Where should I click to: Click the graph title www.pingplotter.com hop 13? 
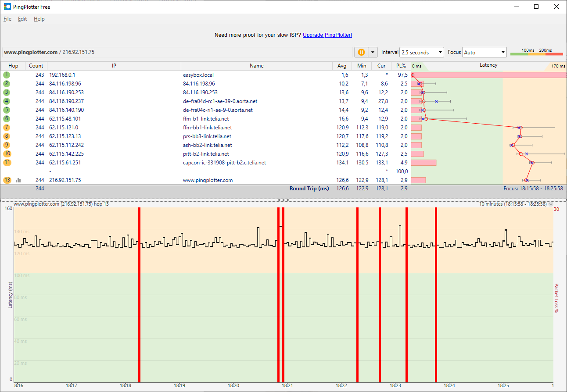click(61, 204)
